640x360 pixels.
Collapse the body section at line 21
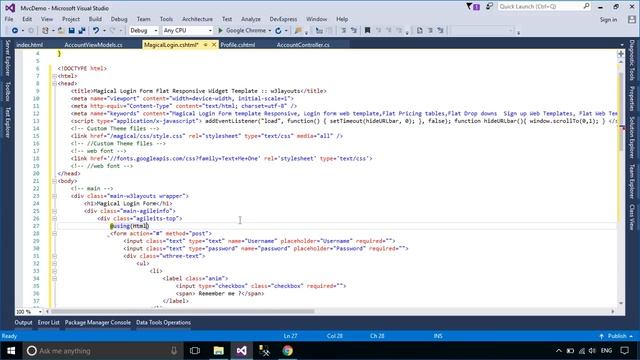54,181
